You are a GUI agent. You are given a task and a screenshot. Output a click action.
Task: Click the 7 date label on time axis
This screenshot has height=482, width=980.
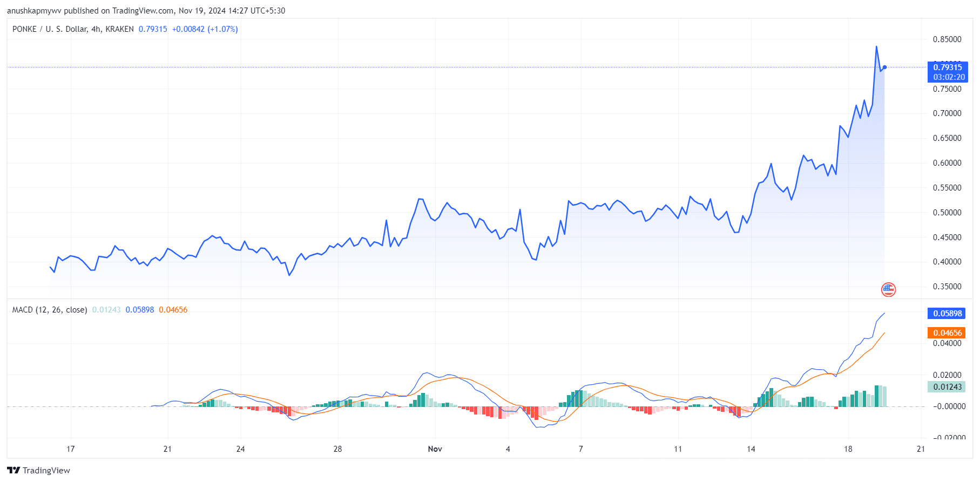(x=581, y=449)
